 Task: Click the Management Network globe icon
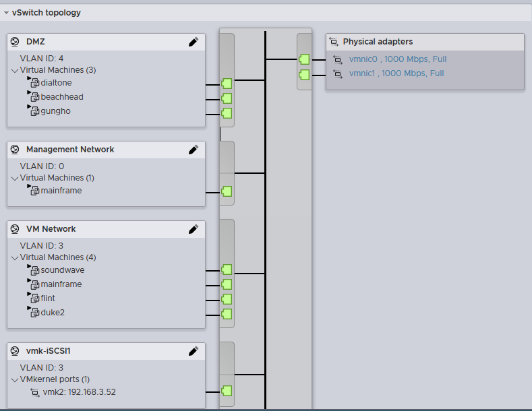[15, 150]
